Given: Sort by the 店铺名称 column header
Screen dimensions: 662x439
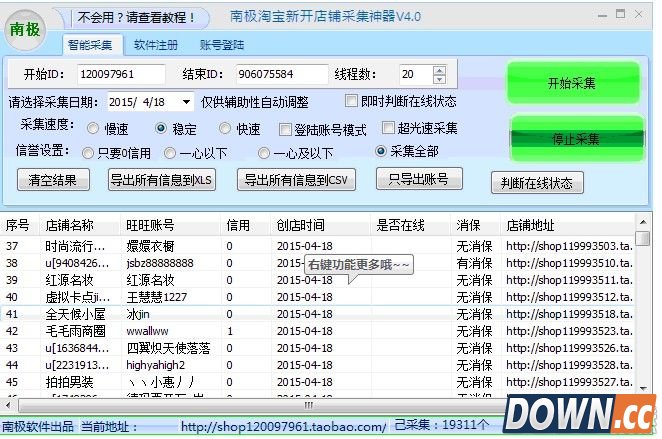Looking at the screenshot, I should pos(80,225).
